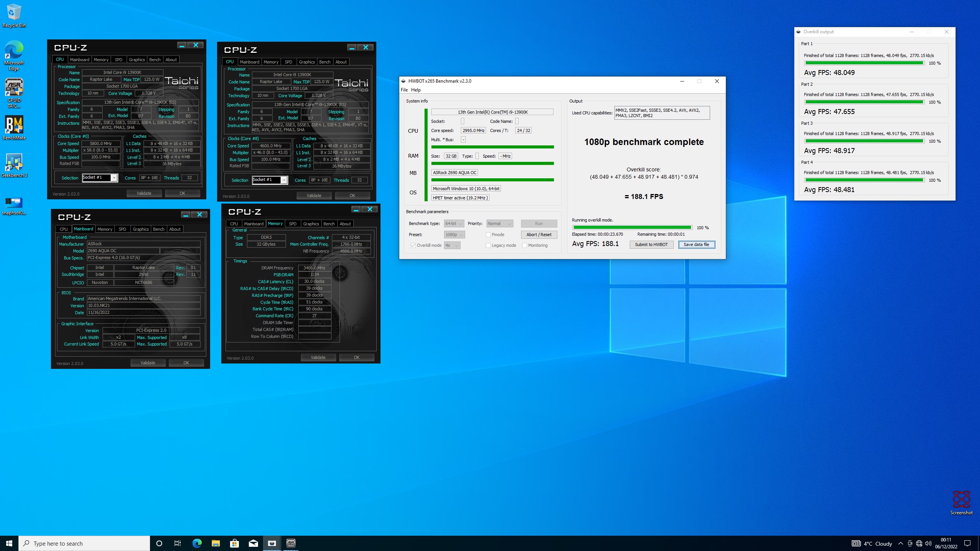Open Microsoft Edge desktop shortcut

coord(14,56)
